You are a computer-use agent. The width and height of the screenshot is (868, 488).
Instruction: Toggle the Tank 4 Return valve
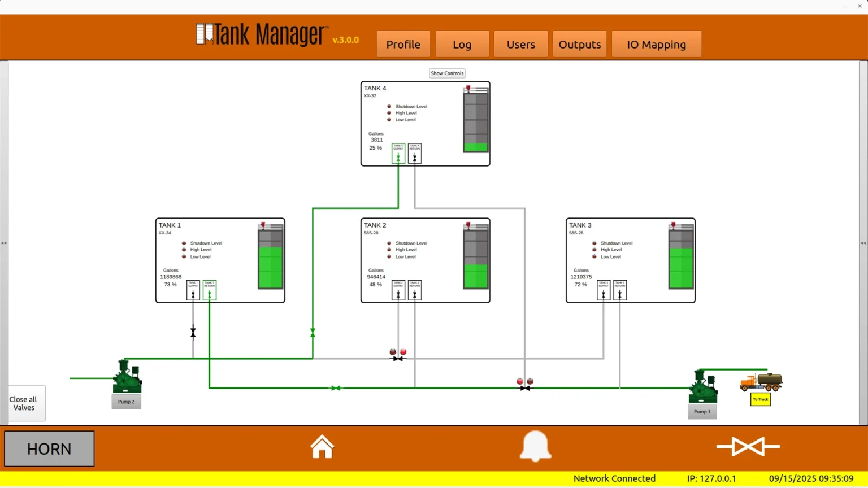415,153
